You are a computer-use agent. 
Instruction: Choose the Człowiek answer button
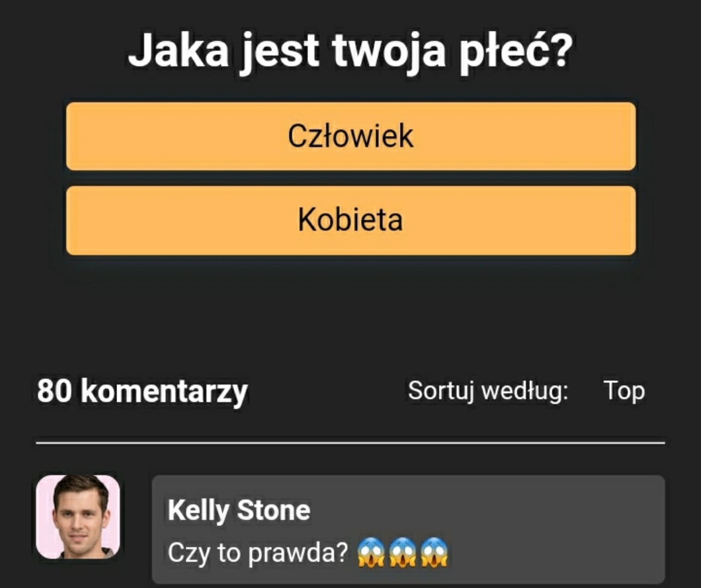tap(351, 136)
